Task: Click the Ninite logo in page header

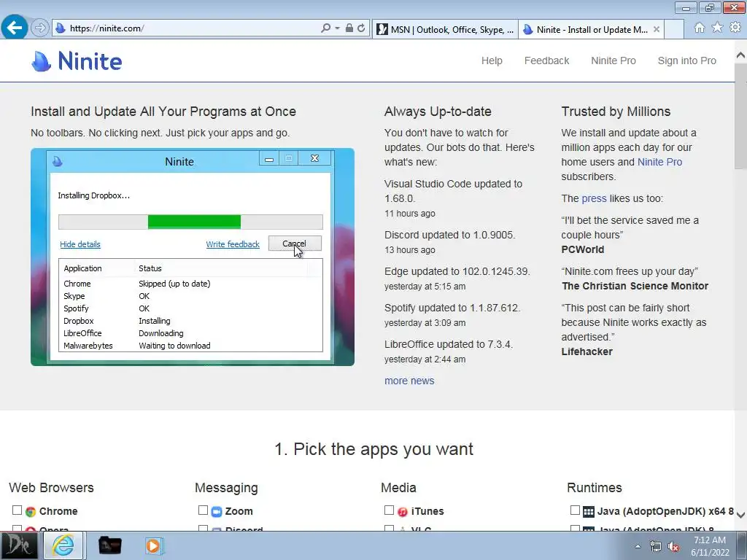Action: tap(77, 61)
